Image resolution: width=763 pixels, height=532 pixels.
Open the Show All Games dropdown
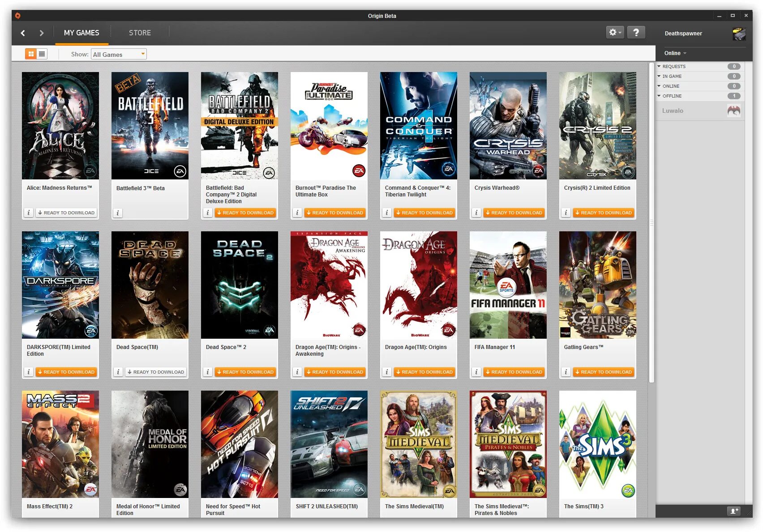click(119, 54)
